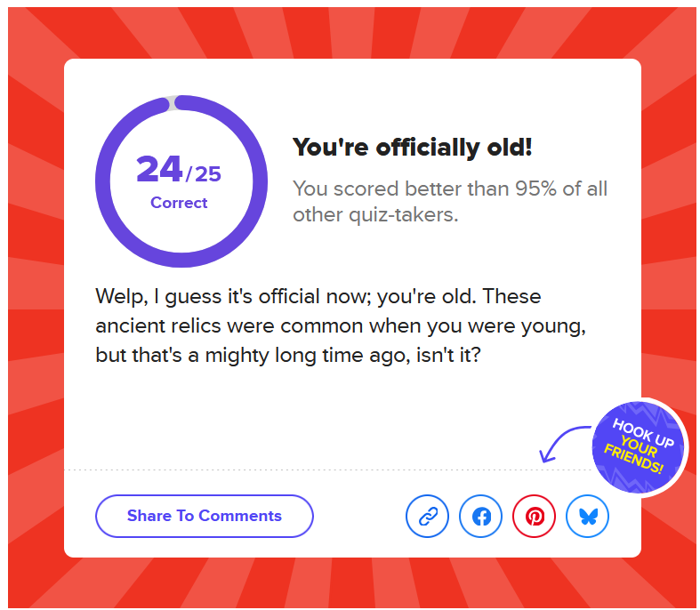Click the scored better than 95% text
700x610 pixels.
450,189
